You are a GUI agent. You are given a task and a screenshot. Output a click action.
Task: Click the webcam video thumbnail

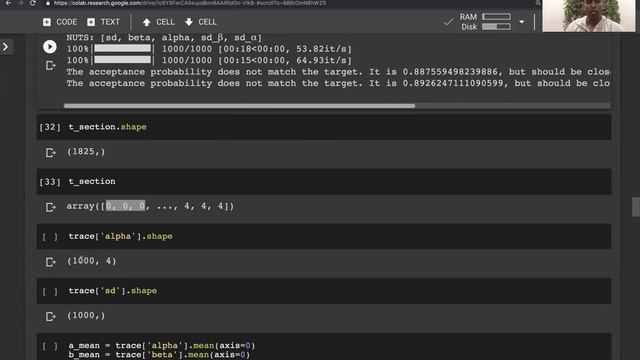pos(589,16)
